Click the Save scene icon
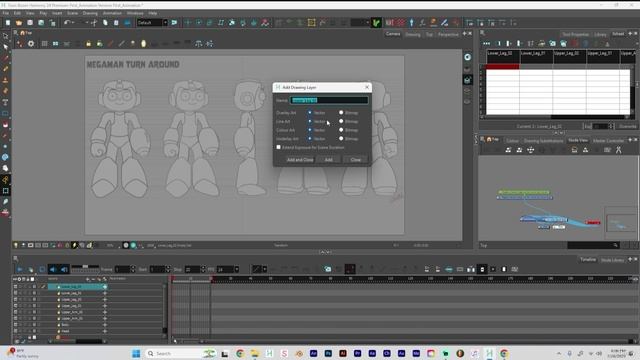This screenshot has width=640, height=360. click(30, 23)
